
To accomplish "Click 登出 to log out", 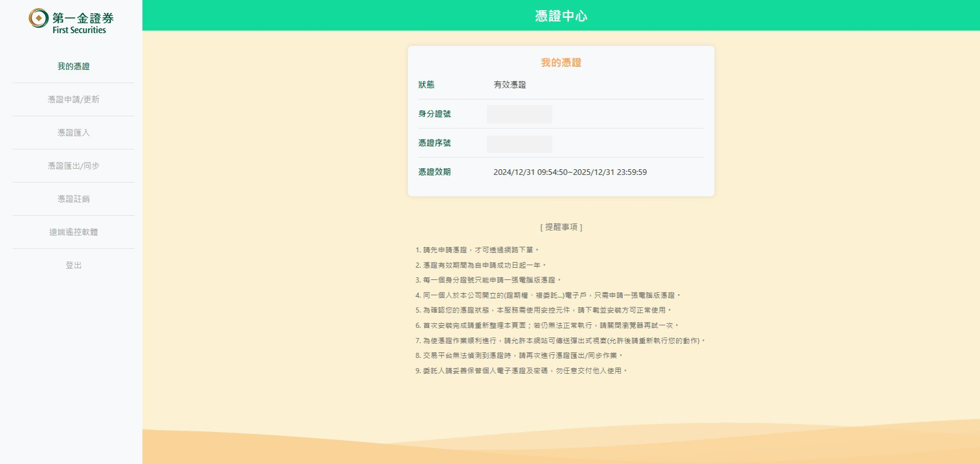I will click(73, 265).
